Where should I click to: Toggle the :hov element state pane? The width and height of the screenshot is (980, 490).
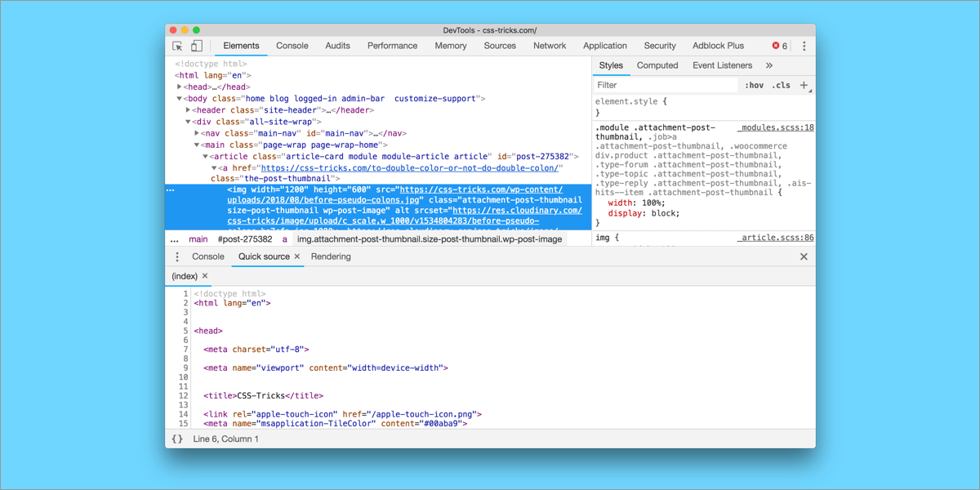tap(754, 85)
